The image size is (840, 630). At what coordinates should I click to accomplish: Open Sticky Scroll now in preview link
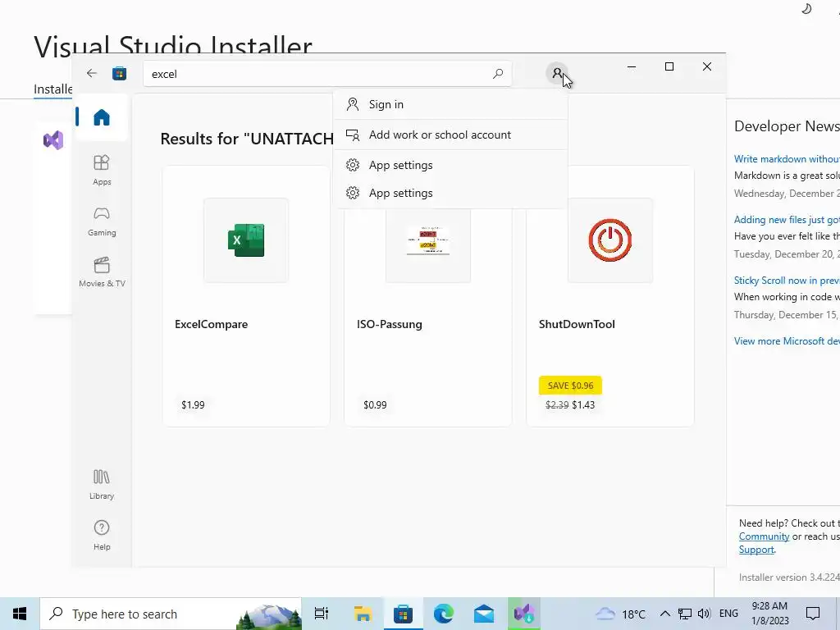pos(787,281)
